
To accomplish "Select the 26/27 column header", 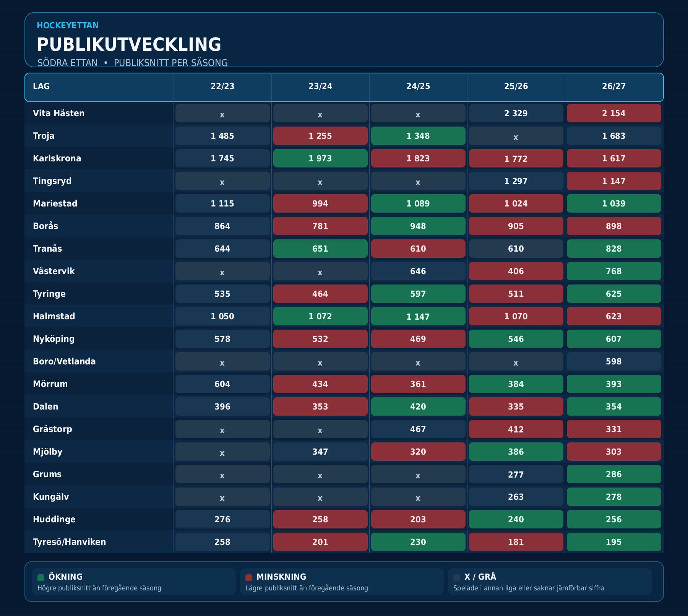I will point(614,86).
